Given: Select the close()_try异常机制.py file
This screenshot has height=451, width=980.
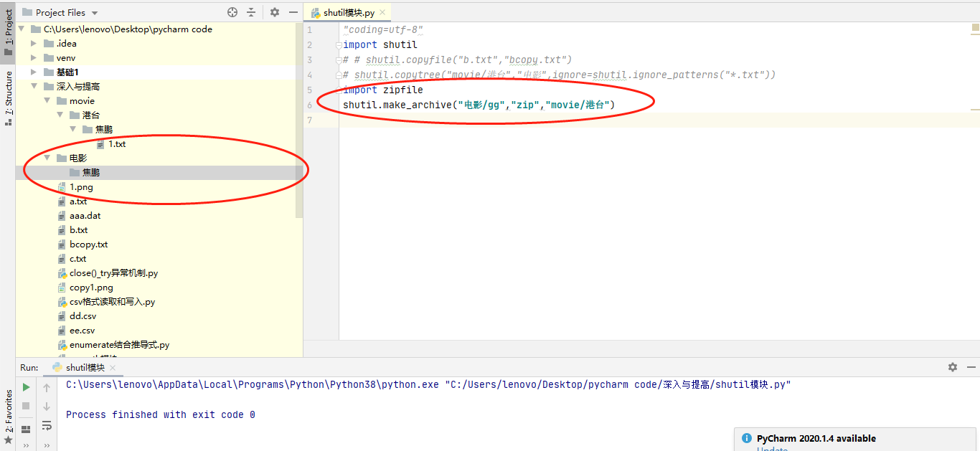Looking at the screenshot, I should (108, 273).
